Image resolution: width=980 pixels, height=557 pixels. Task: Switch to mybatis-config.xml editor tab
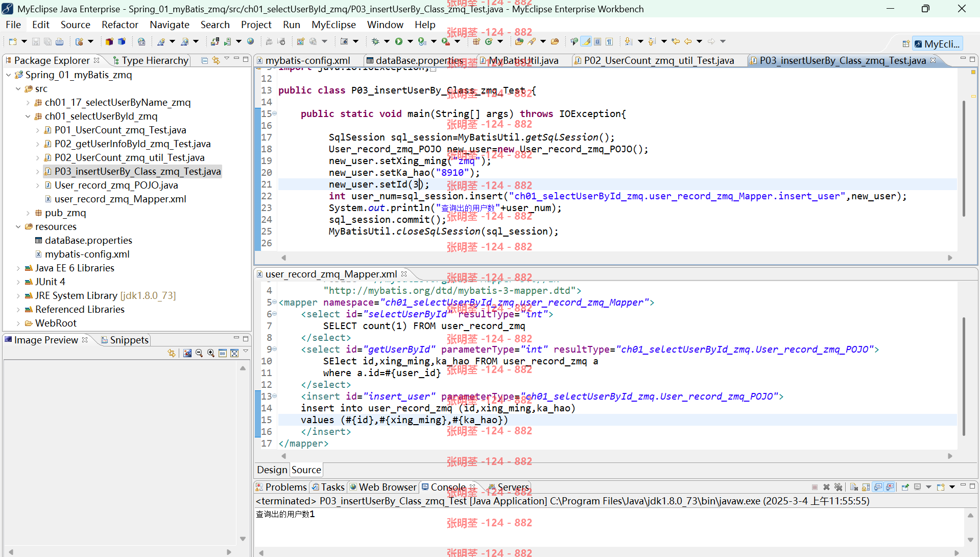pos(307,60)
